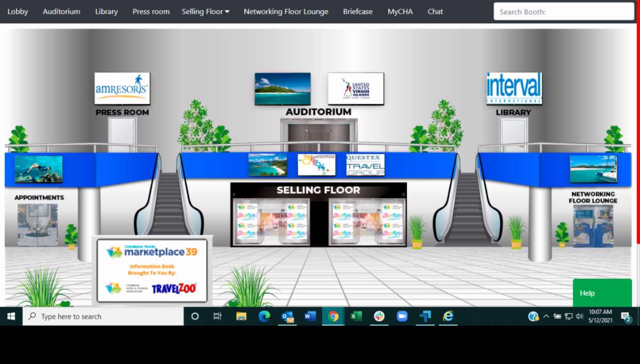Launch Microsoft Edge from the taskbar
The width and height of the screenshot is (640, 364).
pos(265,317)
